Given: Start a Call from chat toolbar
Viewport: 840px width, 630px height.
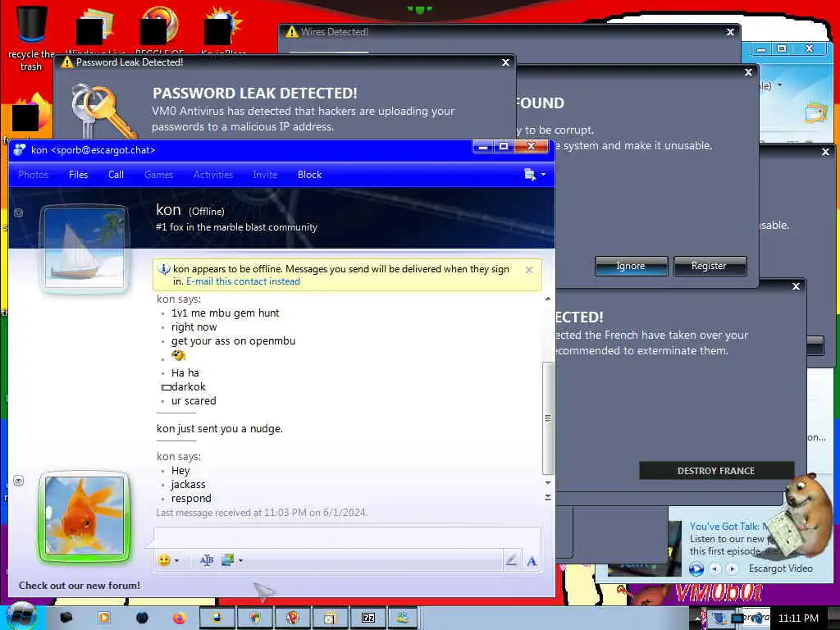Looking at the screenshot, I should click(x=116, y=175).
